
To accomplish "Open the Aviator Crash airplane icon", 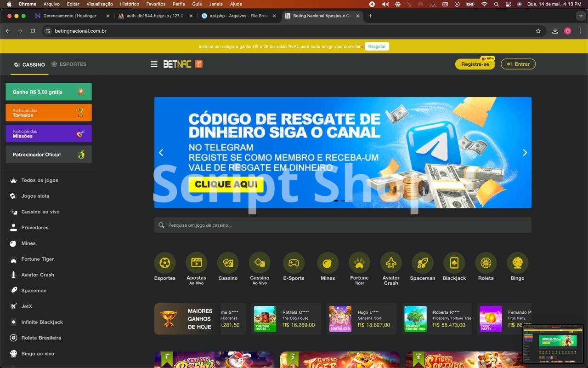I will (391, 263).
